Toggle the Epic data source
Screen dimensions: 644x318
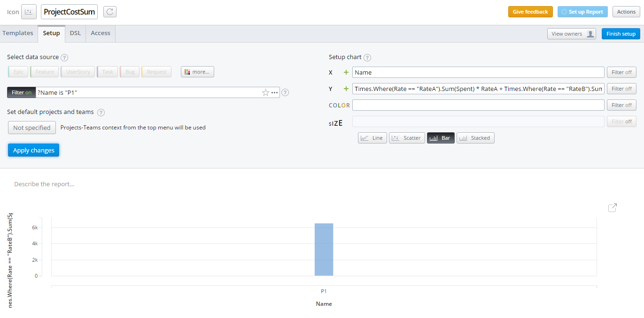(18, 72)
